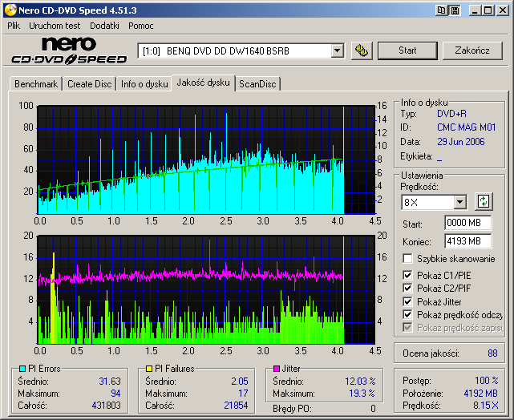This screenshot has width=514, height=420.
Task: Click the Położenie value 4192 MB
Action: [x=480, y=393]
